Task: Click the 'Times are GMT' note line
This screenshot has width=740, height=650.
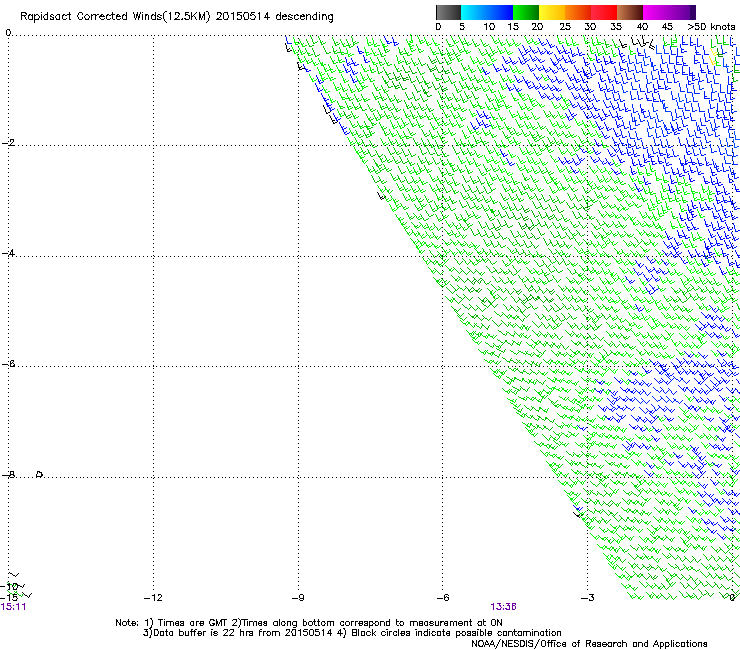Action: point(309,623)
